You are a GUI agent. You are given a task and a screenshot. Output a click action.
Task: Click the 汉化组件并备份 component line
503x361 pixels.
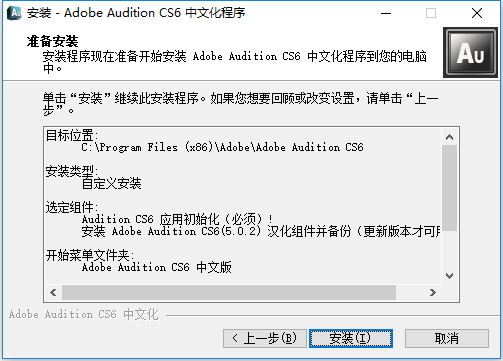pyautogui.click(x=261, y=231)
